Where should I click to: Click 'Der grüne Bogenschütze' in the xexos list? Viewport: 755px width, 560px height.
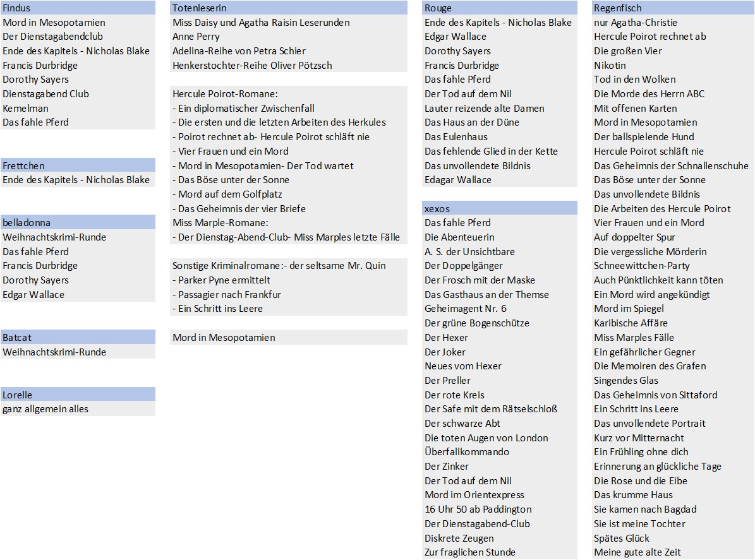[477, 323]
